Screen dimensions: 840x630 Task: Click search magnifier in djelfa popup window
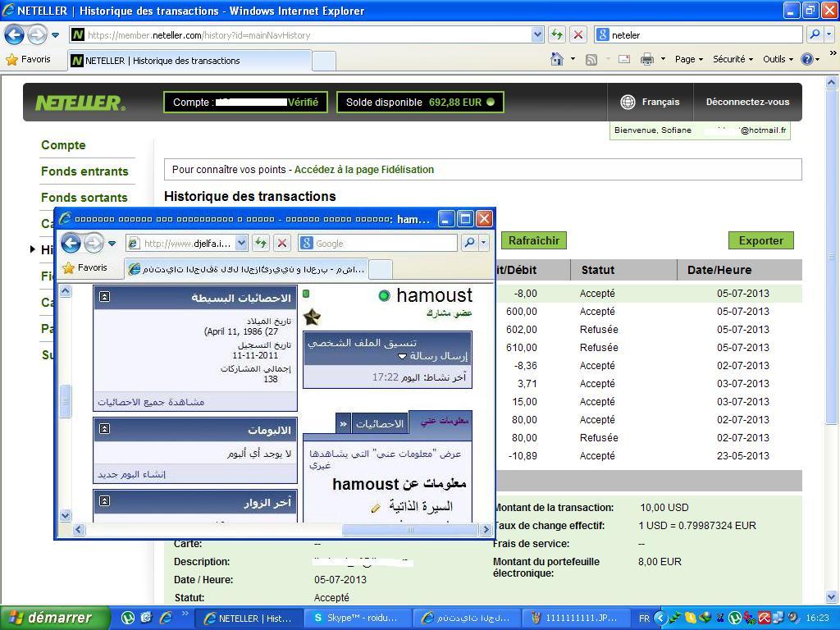click(x=469, y=243)
